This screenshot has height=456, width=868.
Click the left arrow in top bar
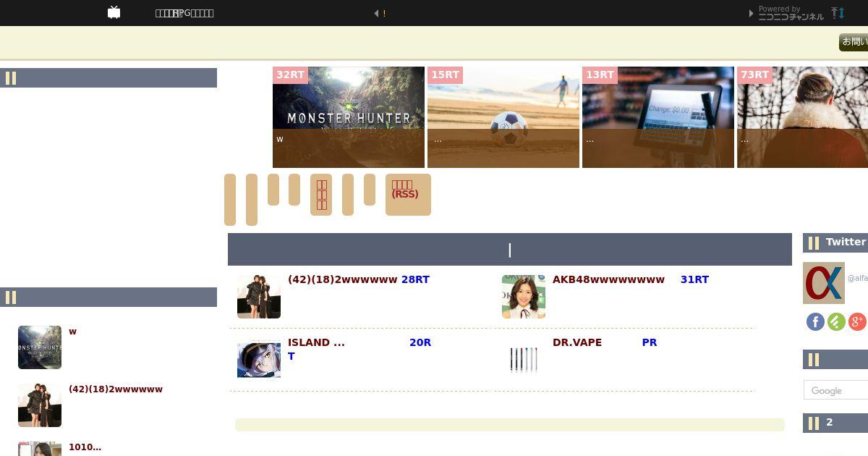click(x=376, y=13)
